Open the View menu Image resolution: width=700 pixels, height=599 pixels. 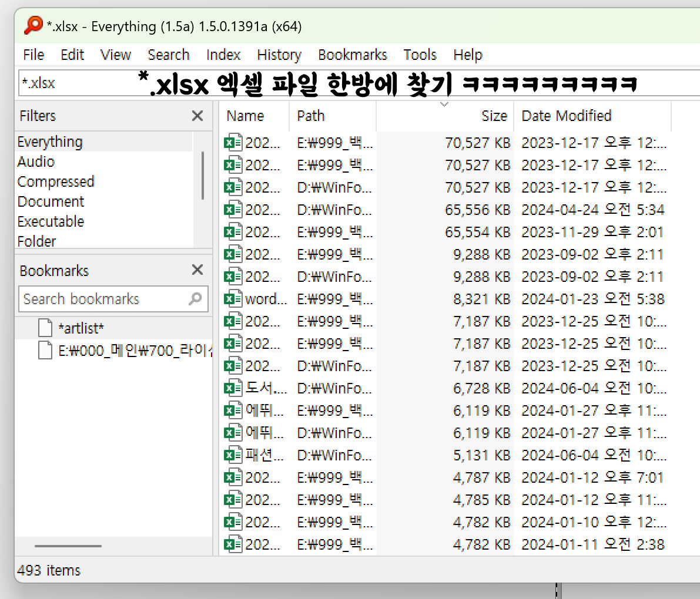[116, 55]
